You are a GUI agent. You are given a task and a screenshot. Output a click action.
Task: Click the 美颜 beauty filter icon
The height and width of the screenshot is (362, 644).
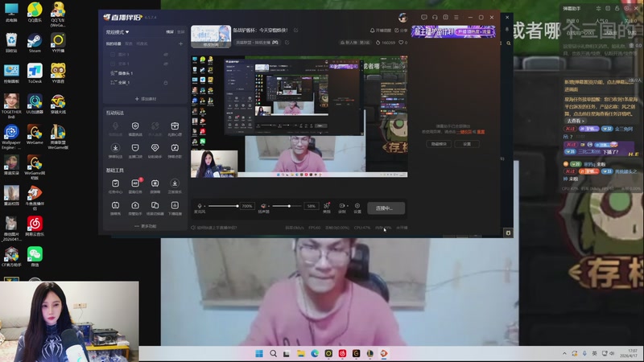point(327,206)
